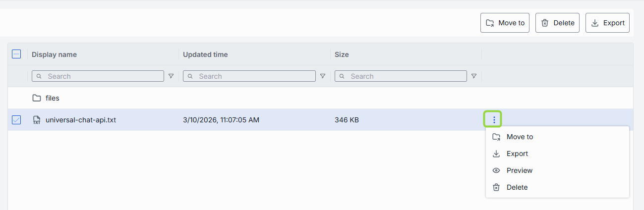Click the filter icon for Updated time
Screen dimensions: 644x210
click(x=323, y=76)
